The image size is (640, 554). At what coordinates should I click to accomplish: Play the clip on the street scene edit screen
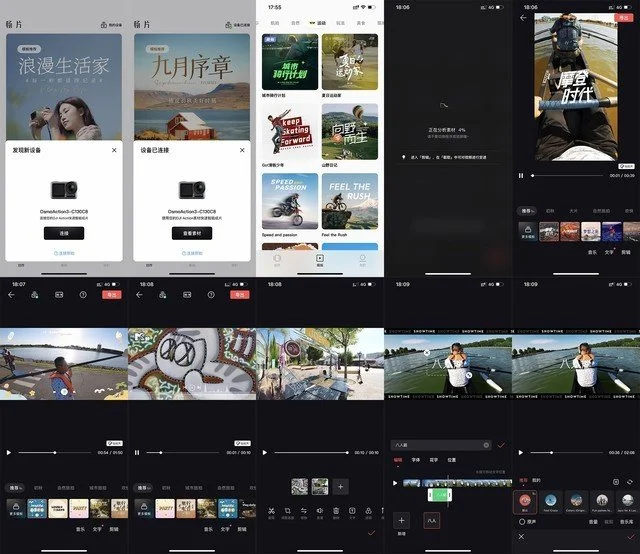[265, 452]
